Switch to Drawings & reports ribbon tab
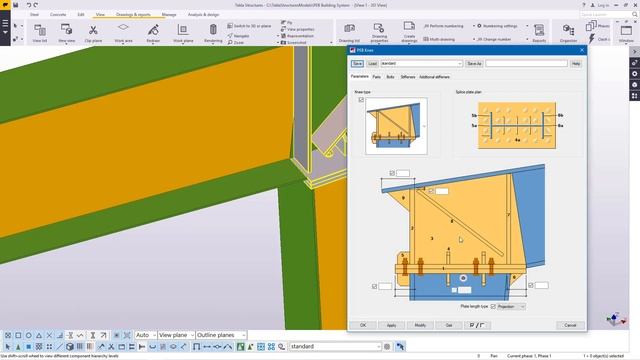 (133, 14)
